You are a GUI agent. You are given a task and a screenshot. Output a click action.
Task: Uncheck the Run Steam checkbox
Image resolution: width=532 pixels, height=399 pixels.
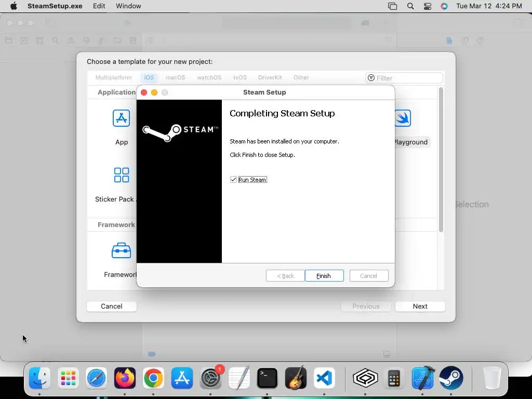pyautogui.click(x=233, y=179)
